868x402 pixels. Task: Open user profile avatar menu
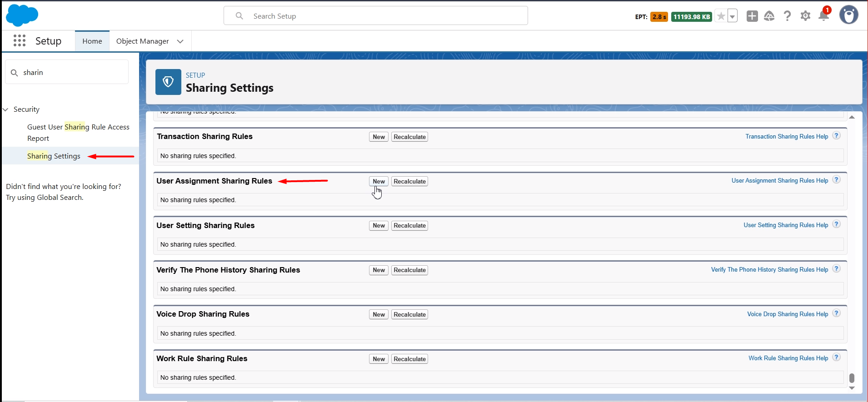point(848,15)
